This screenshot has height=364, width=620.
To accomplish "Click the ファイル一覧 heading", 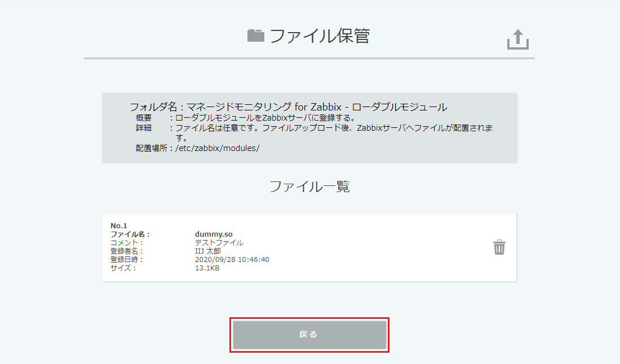I will 309,186.
